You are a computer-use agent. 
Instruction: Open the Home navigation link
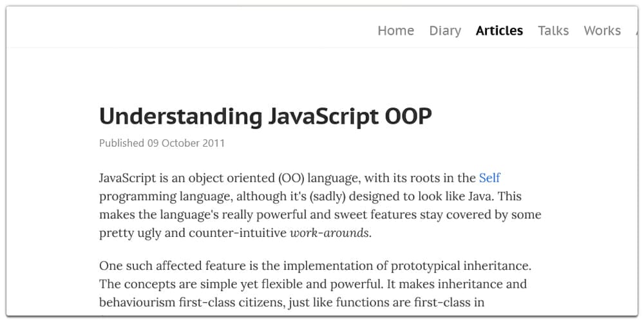coord(395,31)
